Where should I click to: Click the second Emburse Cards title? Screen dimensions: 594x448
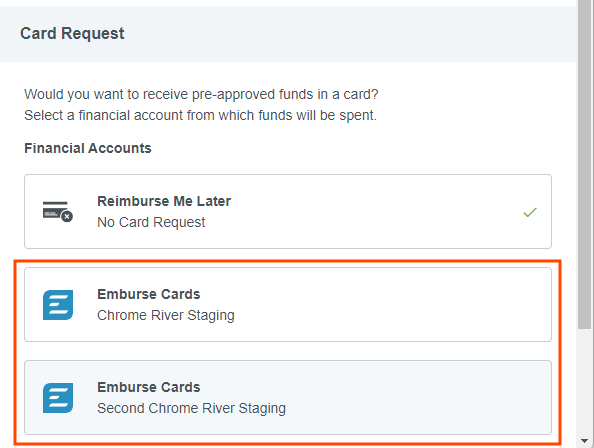pyautogui.click(x=148, y=387)
